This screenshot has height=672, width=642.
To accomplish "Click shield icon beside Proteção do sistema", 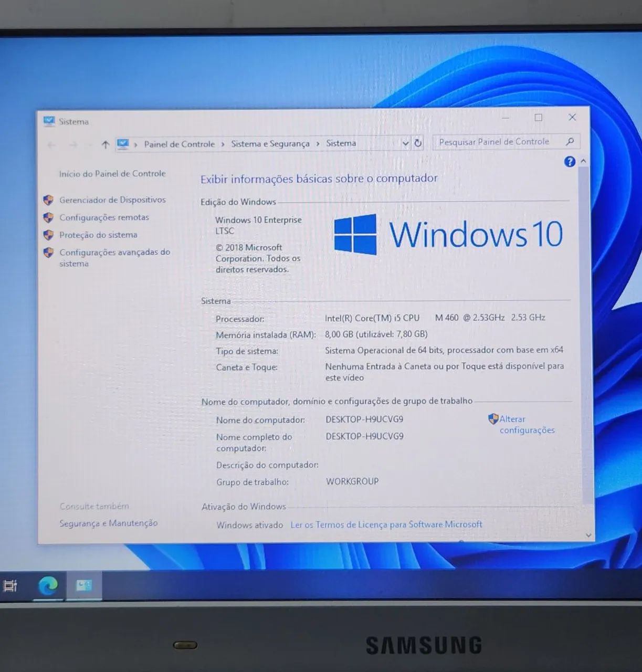I will coord(48,235).
